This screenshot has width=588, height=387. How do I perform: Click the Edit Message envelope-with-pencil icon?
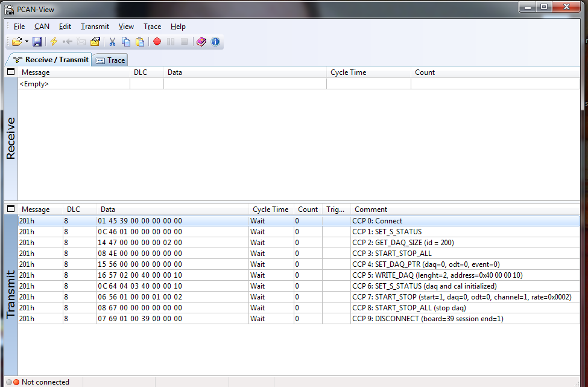click(95, 42)
